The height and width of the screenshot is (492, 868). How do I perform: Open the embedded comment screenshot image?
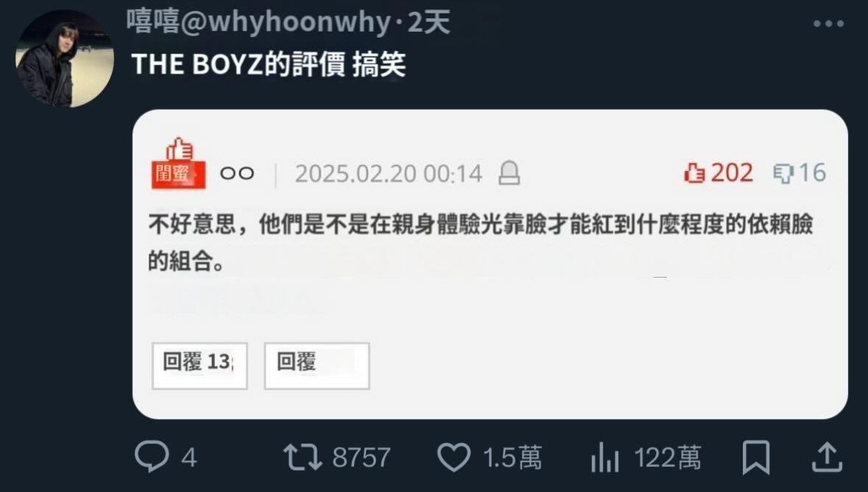[x=490, y=264]
